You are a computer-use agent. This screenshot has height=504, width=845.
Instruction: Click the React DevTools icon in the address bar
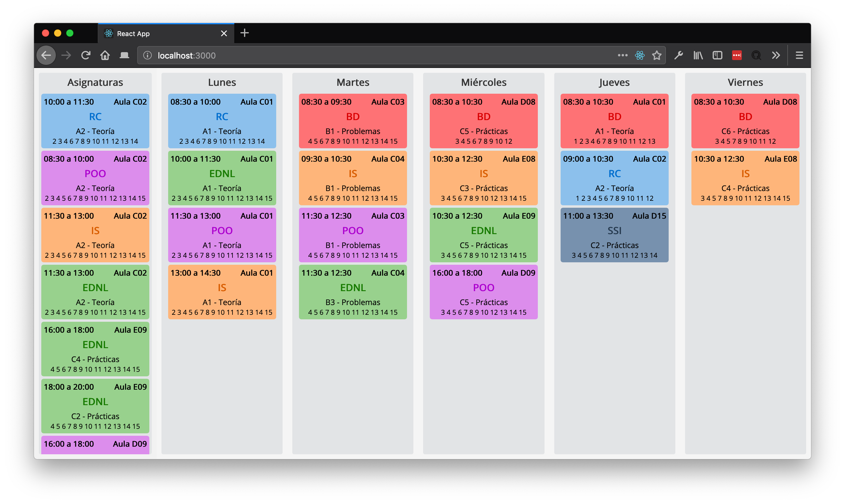point(639,55)
